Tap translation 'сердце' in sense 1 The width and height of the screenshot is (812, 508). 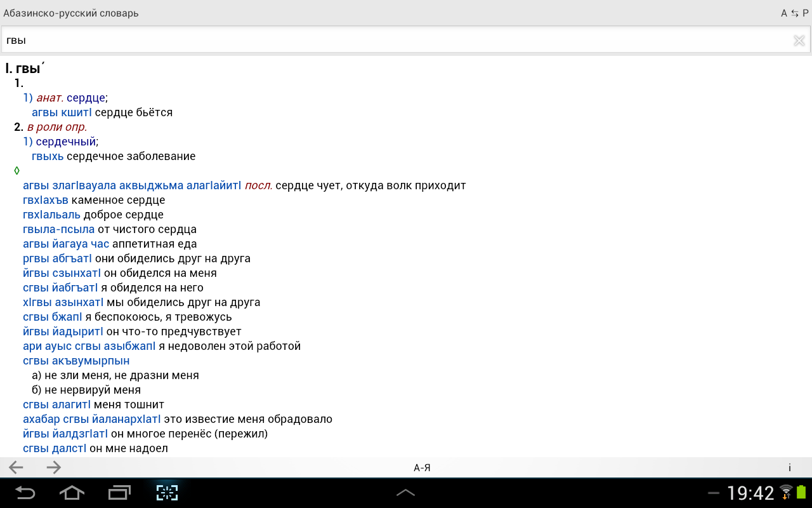coord(86,98)
